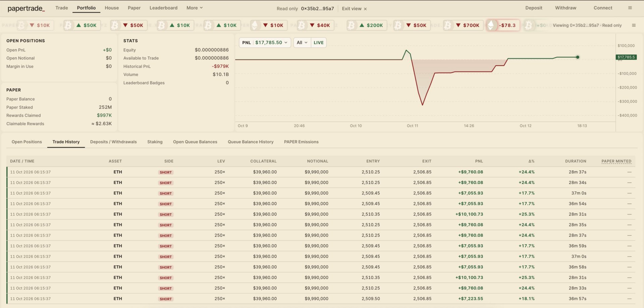The image size is (644, 308).
Task: Click the Volume value $10.1B
Action: [x=221, y=74]
